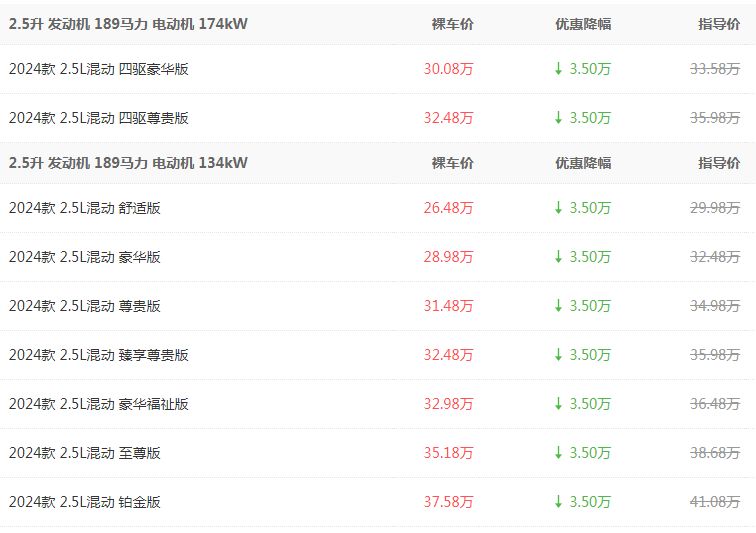Click the 3.50万 discount in 舒适版 row
This screenshot has height=533, width=756.
coord(583,208)
